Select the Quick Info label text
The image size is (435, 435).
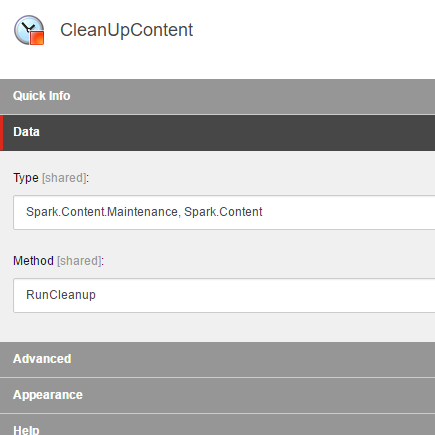(42, 96)
